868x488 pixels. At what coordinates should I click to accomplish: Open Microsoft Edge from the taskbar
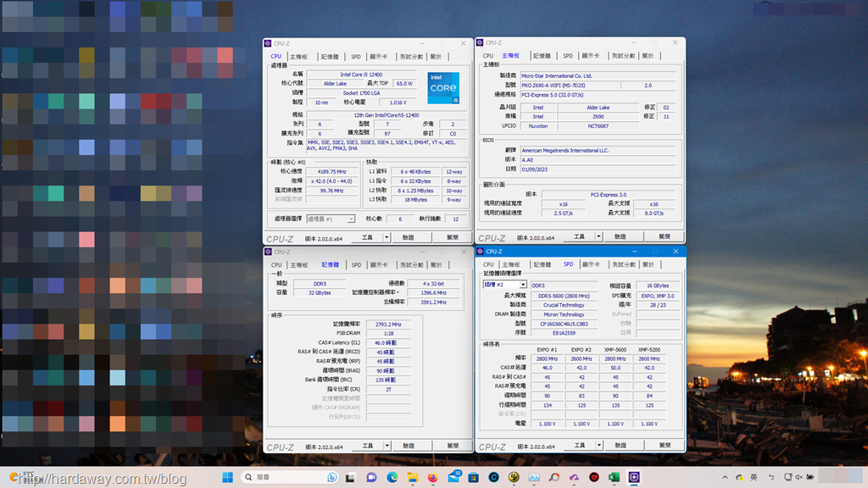pos(392,478)
